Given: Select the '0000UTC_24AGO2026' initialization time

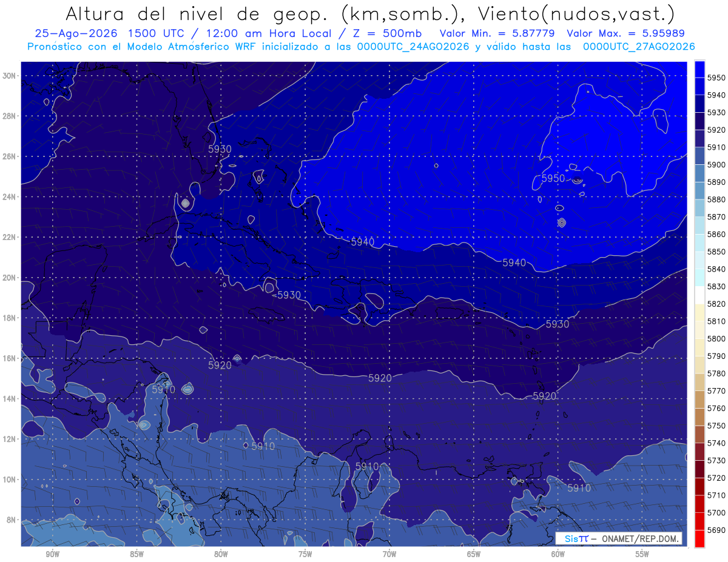Looking at the screenshot, I should [413, 47].
